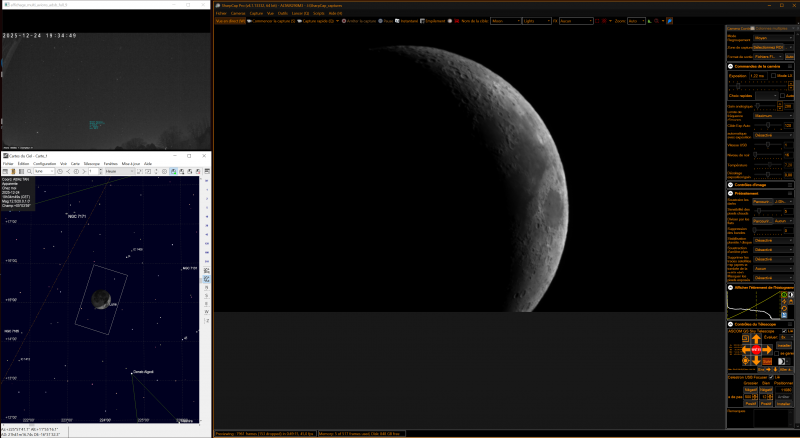Adjust the Niveau de noir slider
Viewport: 800px width, 438px height.
[x=768, y=155]
